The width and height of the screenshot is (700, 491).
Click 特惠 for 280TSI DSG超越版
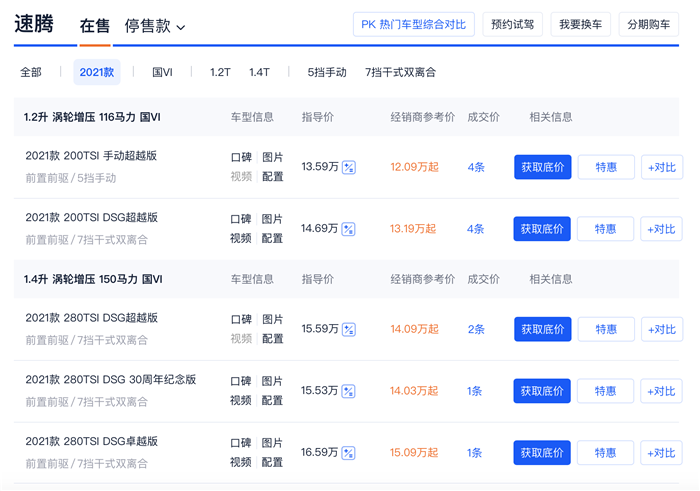pyautogui.click(x=606, y=329)
